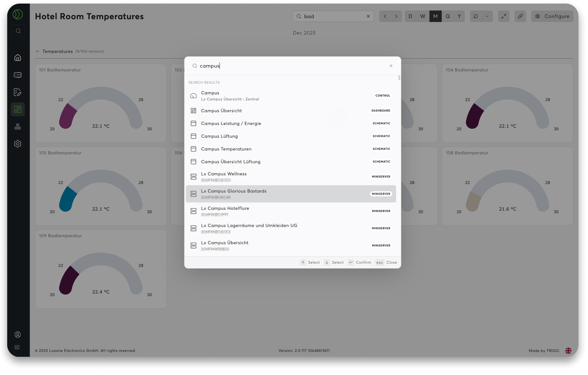Toggle the sidebar collapse icon at bottom

17,347
